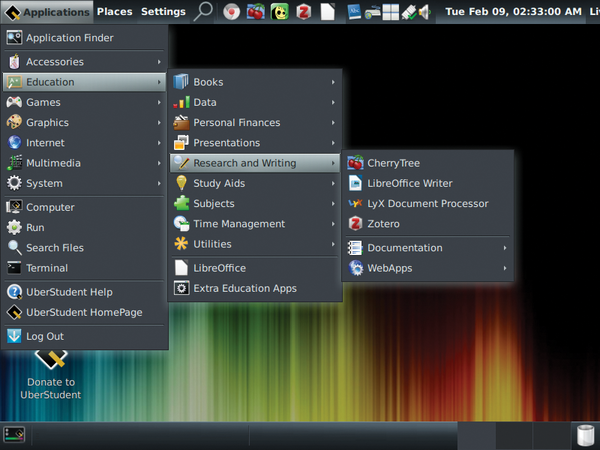This screenshot has width=600, height=450.
Task: Open Donate to UberStudent desktop icon
Action: (51, 375)
